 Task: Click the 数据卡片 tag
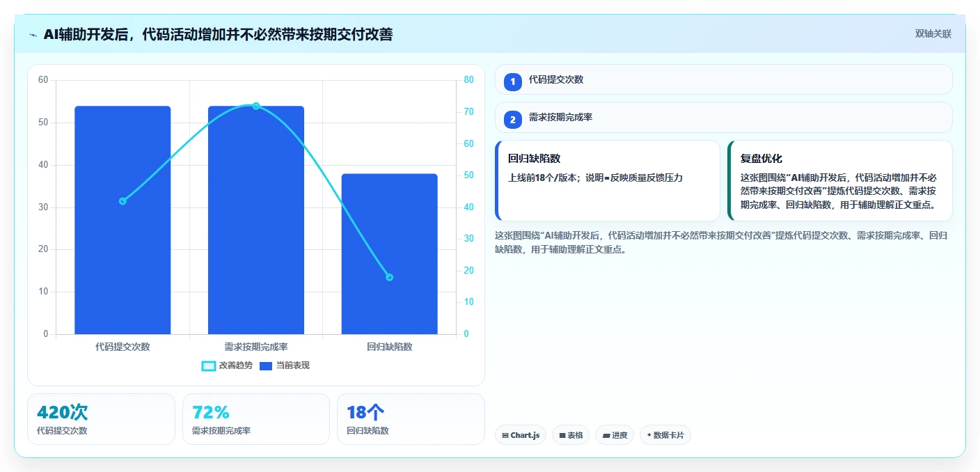click(x=665, y=435)
